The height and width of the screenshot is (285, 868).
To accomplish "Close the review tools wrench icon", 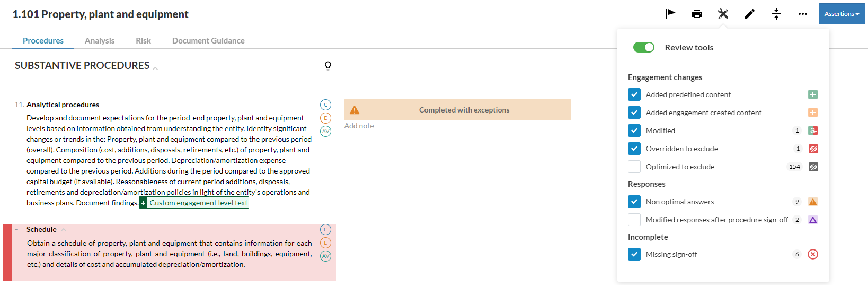I will click(x=723, y=14).
